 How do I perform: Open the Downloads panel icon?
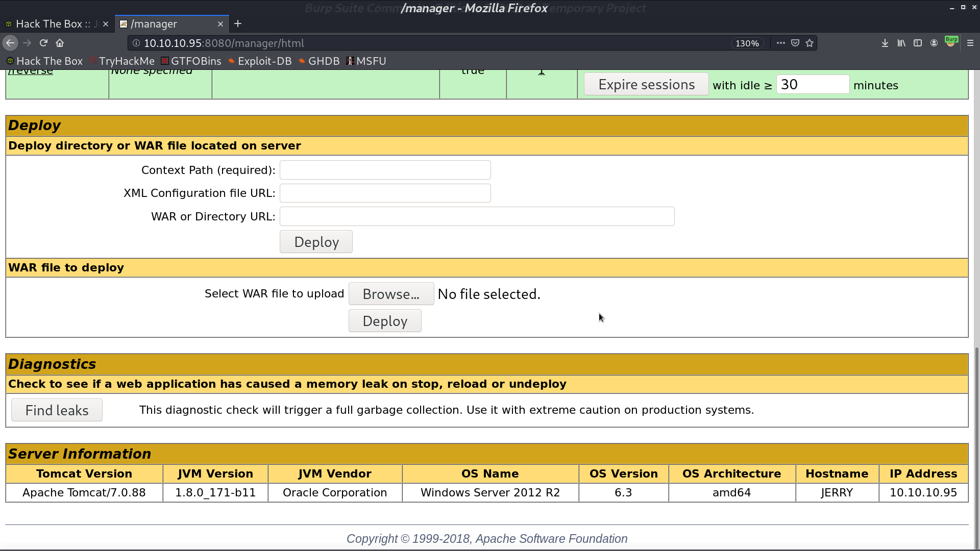(x=885, y=43)
